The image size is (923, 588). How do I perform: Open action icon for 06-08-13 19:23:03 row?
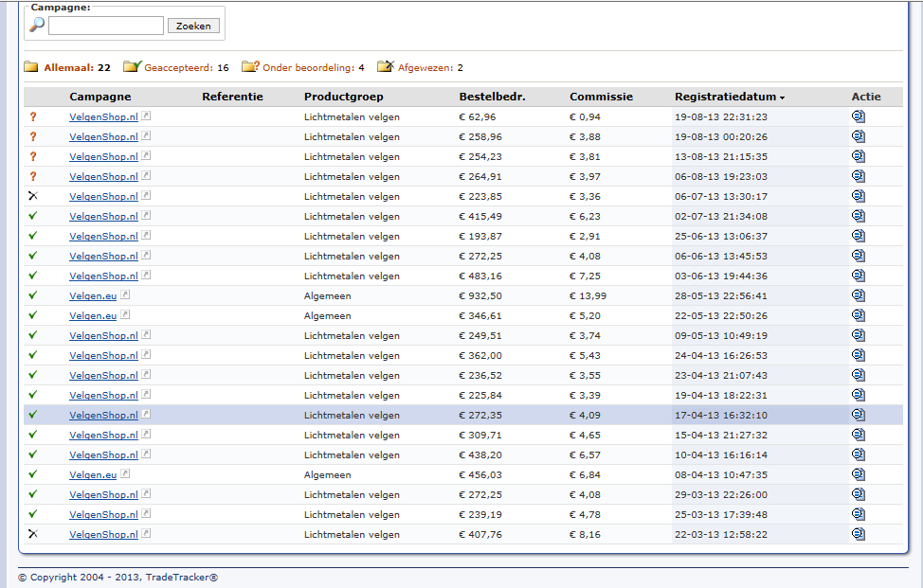pos(859,176)
